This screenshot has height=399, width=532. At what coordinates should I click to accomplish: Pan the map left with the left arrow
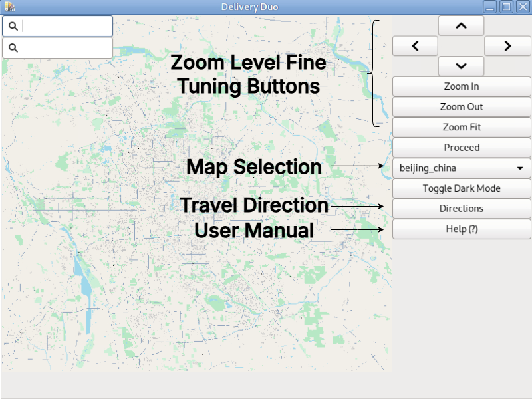[x=415, y=46]
